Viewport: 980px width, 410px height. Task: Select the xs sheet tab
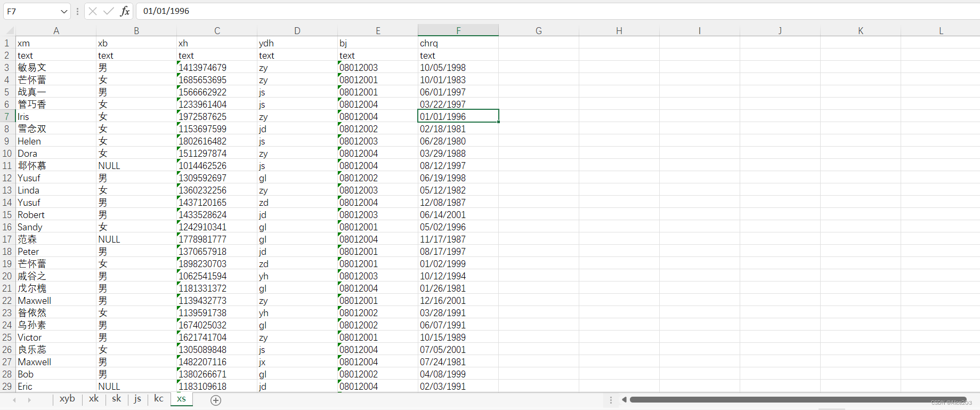[x=182, y=399]
